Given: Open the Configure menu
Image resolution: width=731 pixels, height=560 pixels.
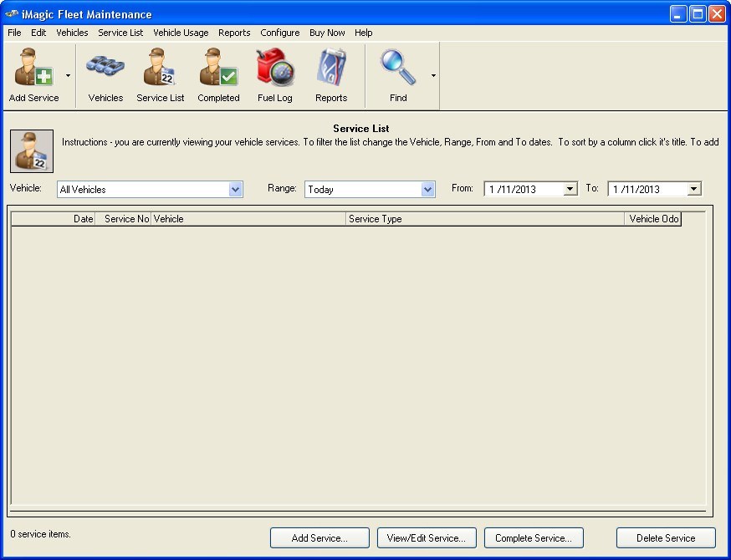Looking at the screenshot, I should [x=279, y=33].
